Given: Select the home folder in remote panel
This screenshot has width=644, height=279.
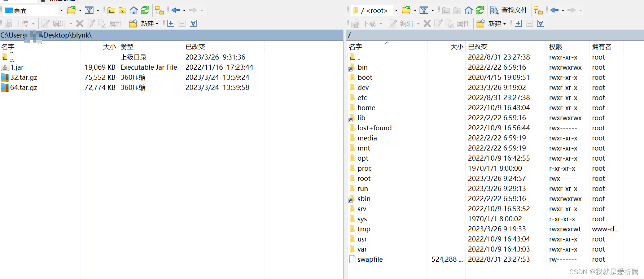Looking at the screenshot, I should coord(366,108).
